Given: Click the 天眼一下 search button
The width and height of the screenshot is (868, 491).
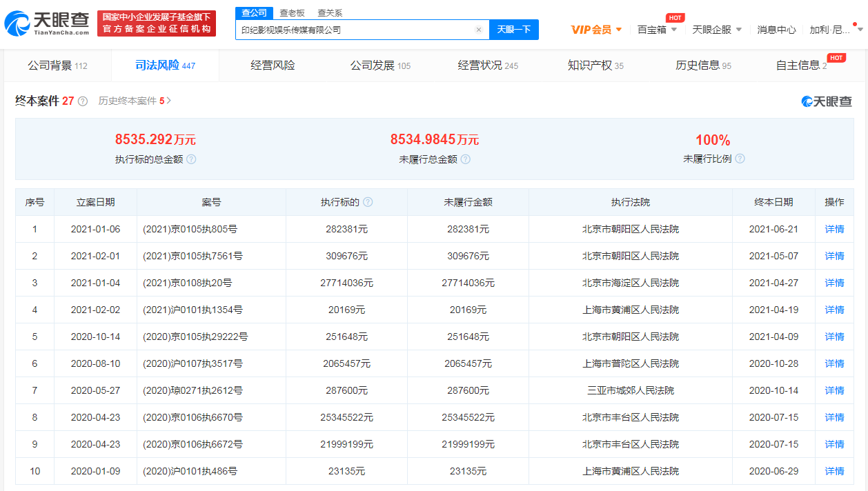Looking at the screenshot, I should click(513, 30).
